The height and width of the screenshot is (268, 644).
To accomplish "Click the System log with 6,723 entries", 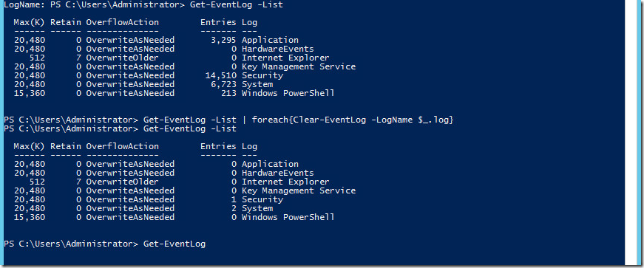I will click(257, 85).
